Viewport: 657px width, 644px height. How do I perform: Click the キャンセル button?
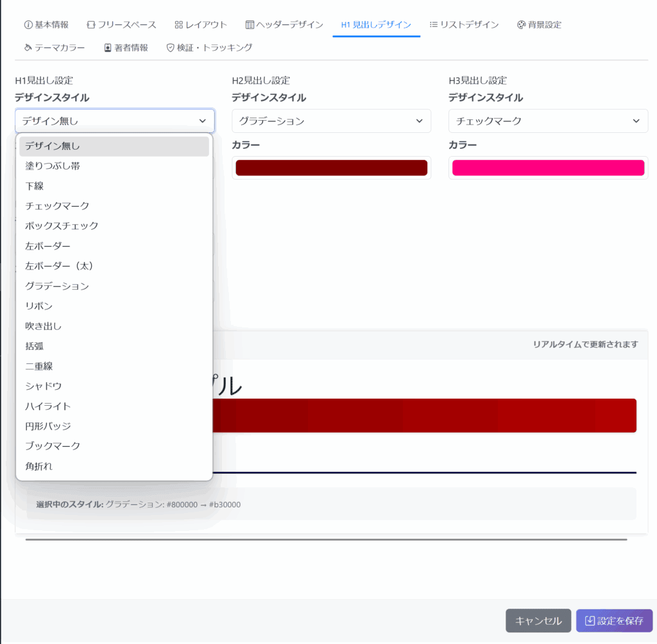click(538, 620)
